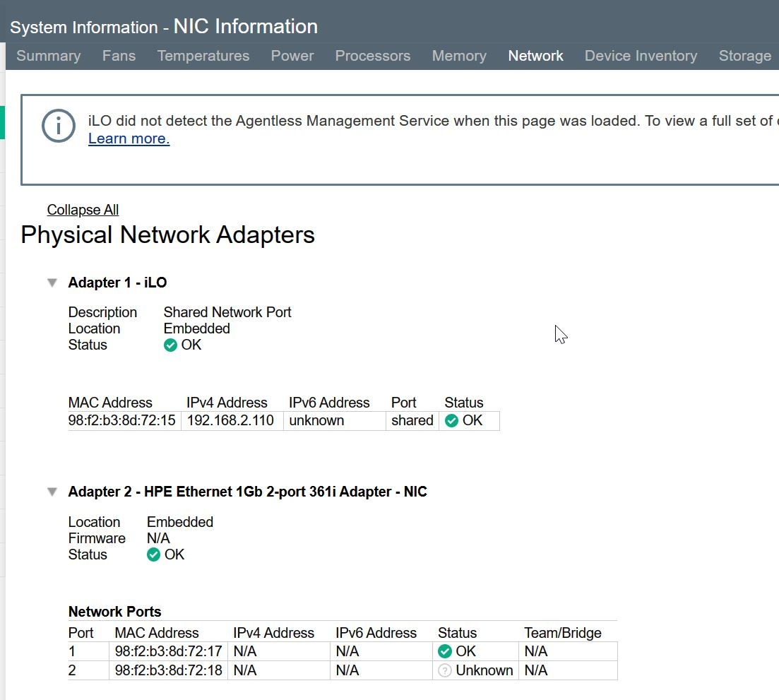Click green OK icon in iLO MAC address row
Image resolution: width=779 pixels, height=700 pixels.
coord(451,421)
